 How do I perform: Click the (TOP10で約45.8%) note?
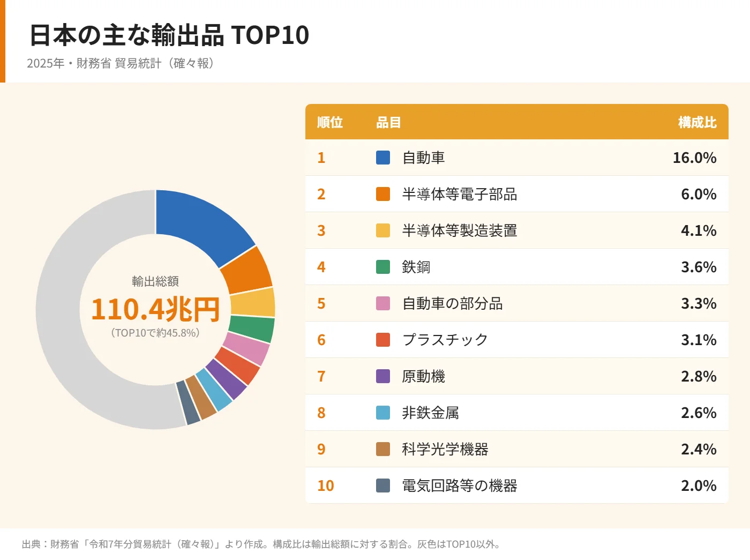click(x=155, y=333)
